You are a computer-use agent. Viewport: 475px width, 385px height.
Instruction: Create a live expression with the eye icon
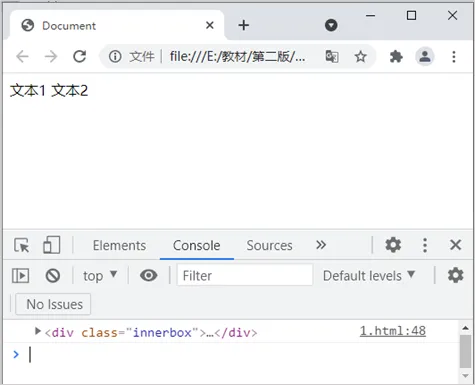149,276
